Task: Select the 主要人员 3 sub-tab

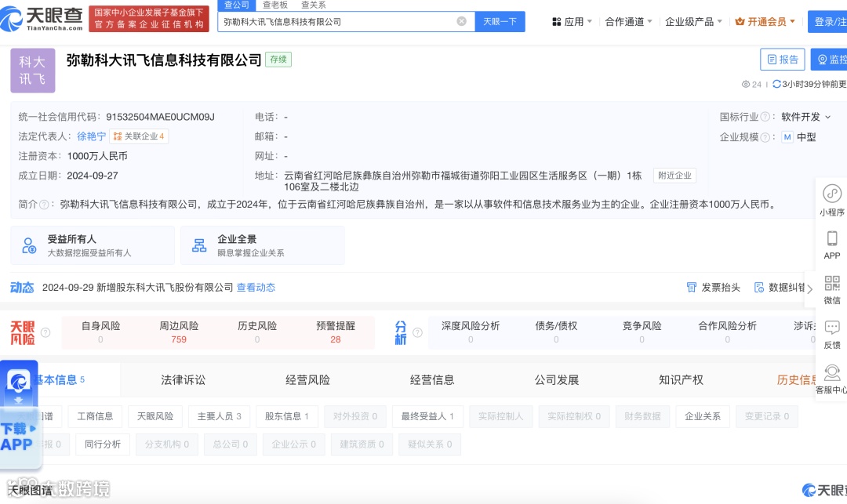Action: [220, 416]
